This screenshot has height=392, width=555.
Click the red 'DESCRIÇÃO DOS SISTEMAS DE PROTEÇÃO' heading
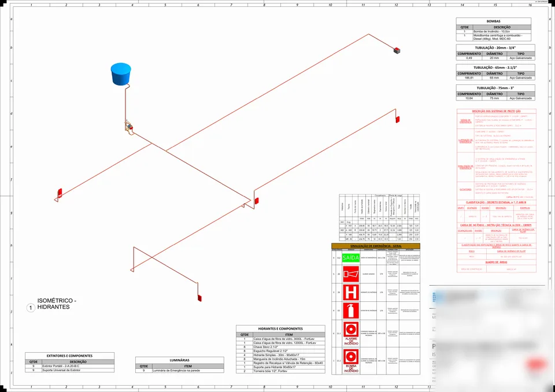coord(496,112)
